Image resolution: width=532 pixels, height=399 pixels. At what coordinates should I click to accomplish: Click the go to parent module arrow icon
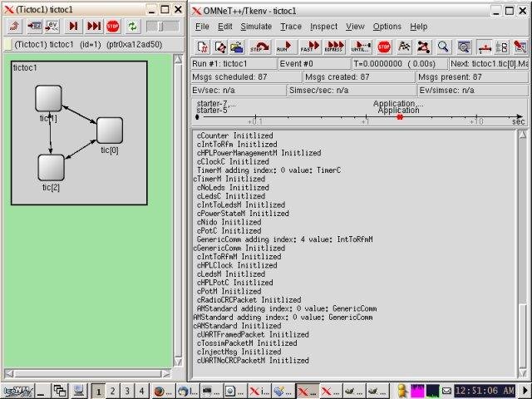point(14,26)
